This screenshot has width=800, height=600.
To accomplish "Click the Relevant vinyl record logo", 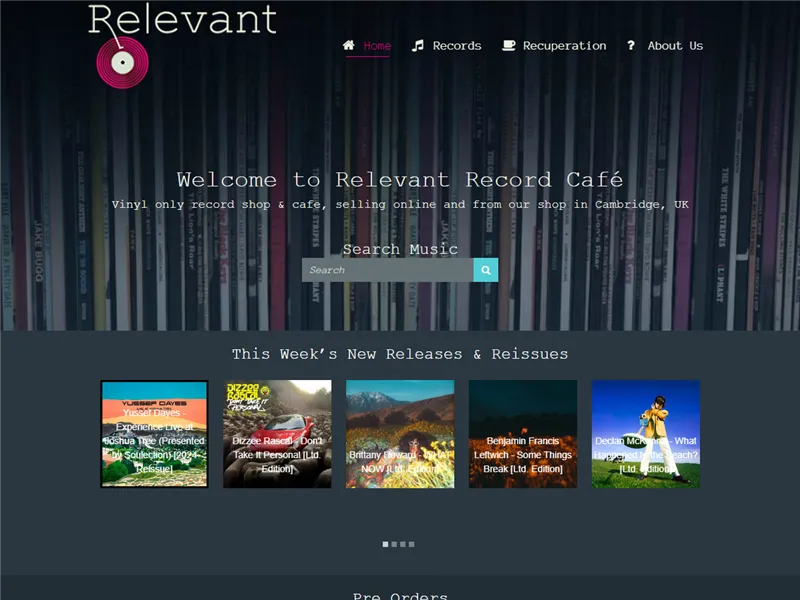I will point(122,63).
